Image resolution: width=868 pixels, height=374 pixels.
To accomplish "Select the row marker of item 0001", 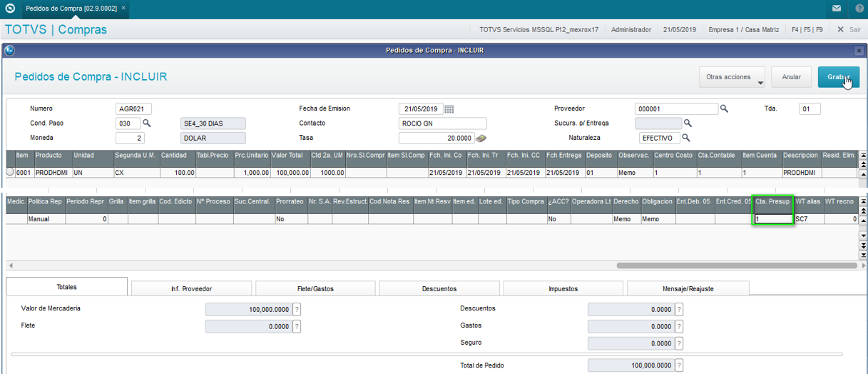I will pos(10,172).
